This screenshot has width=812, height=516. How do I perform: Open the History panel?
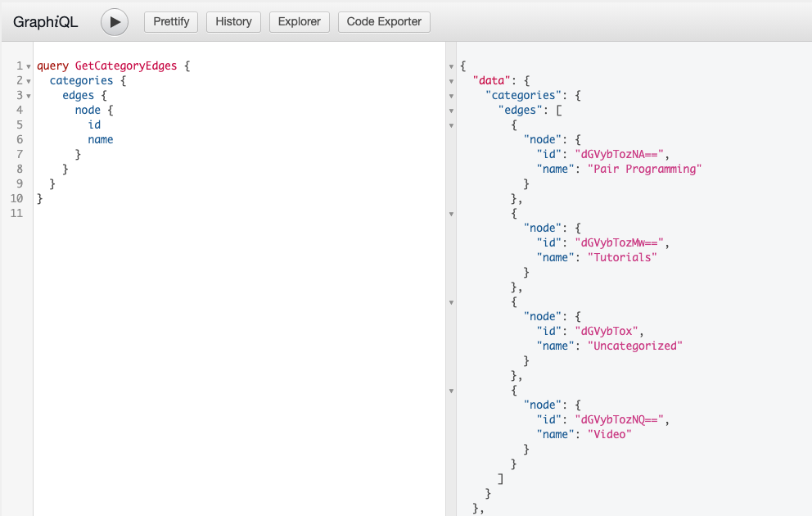(233, 22)
